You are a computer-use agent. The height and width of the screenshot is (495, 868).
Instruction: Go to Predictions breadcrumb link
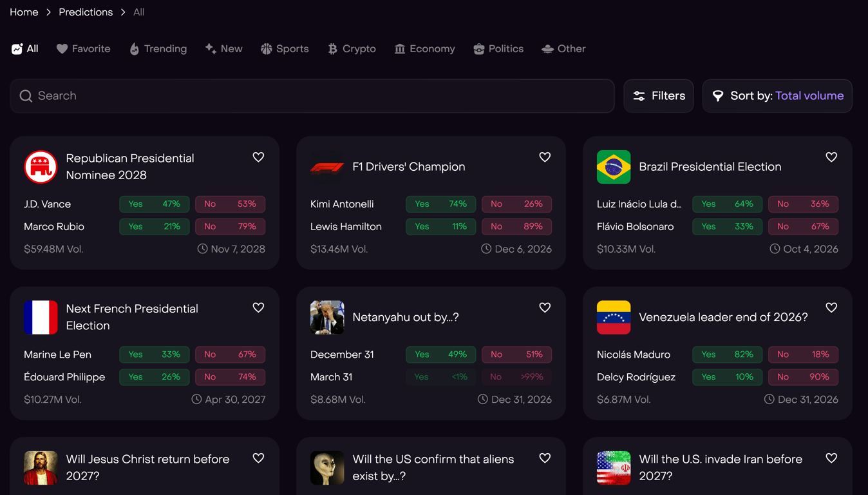(x=86, y=12)
